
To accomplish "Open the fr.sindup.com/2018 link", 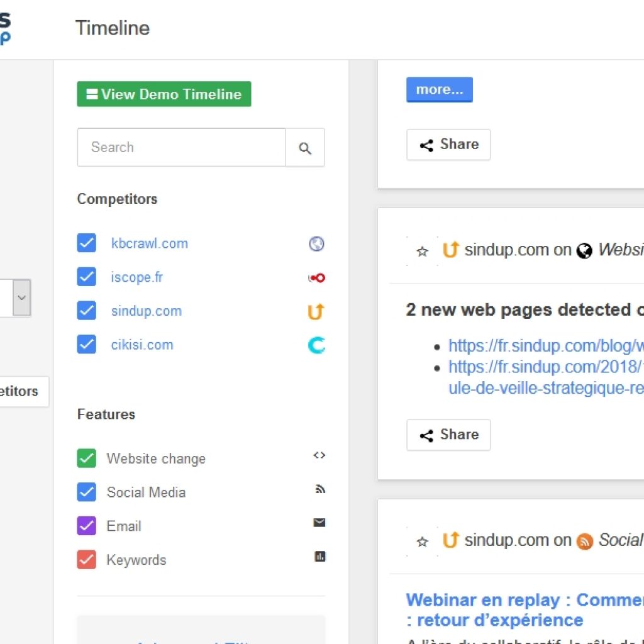I will pos(547,377).
